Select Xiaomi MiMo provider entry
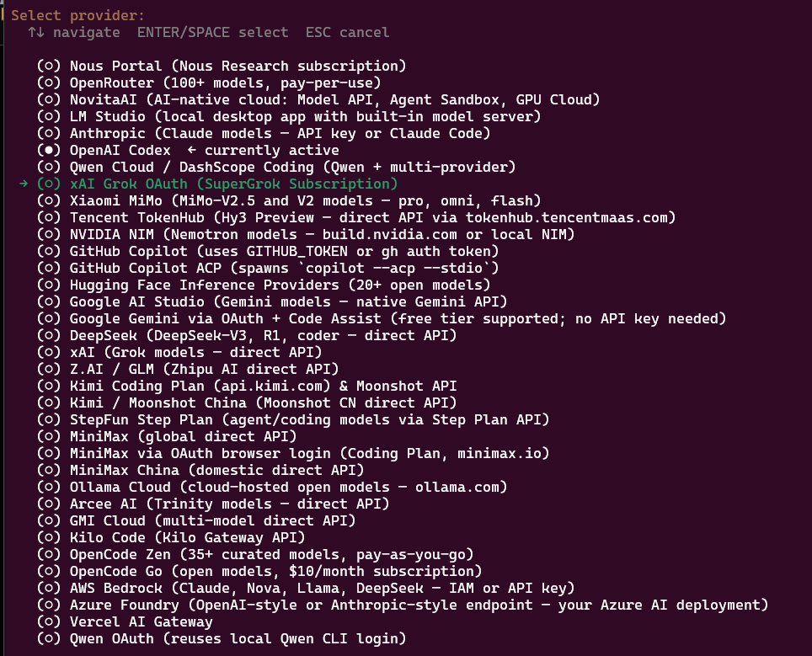Image resolution: width=812 pixels, height=656 pixels. click(x=289, y=200)
